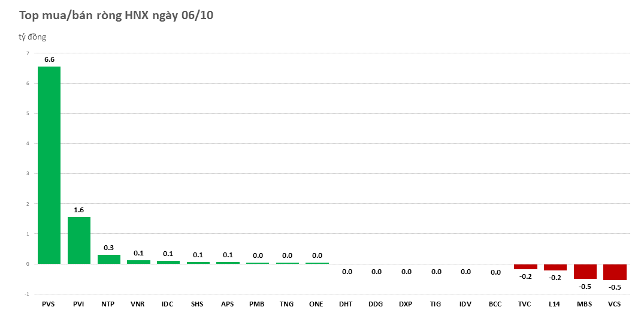The image size is (644, 322).
Task: Select the green PVI bar
Action: [x=78, y=240]
